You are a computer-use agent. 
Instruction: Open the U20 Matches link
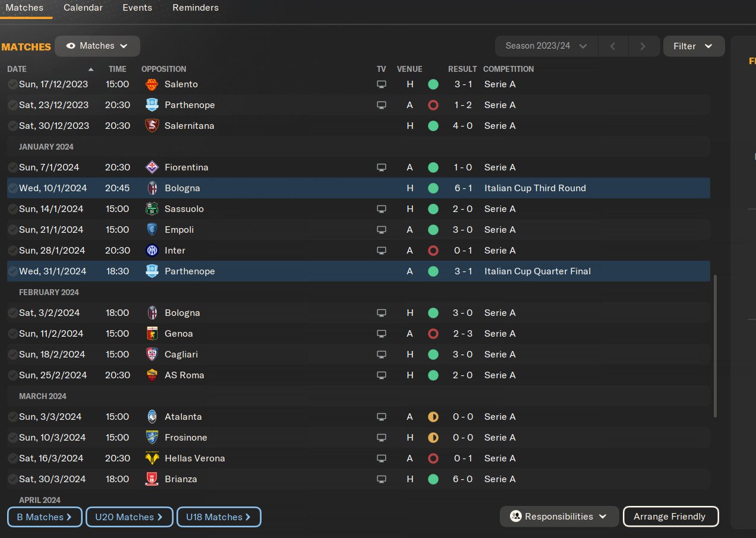coord(130,517)
